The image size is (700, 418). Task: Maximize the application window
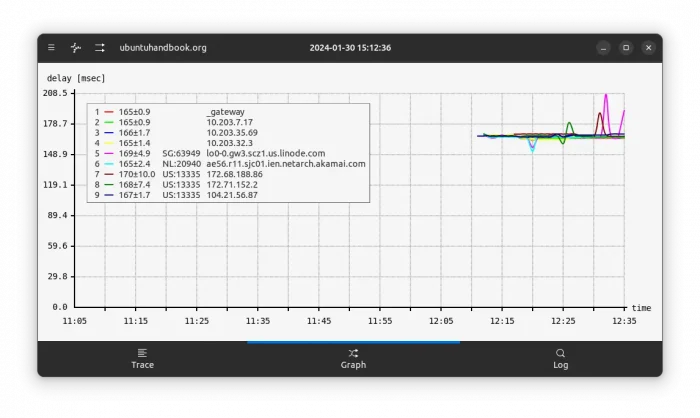tap(626, 47)
